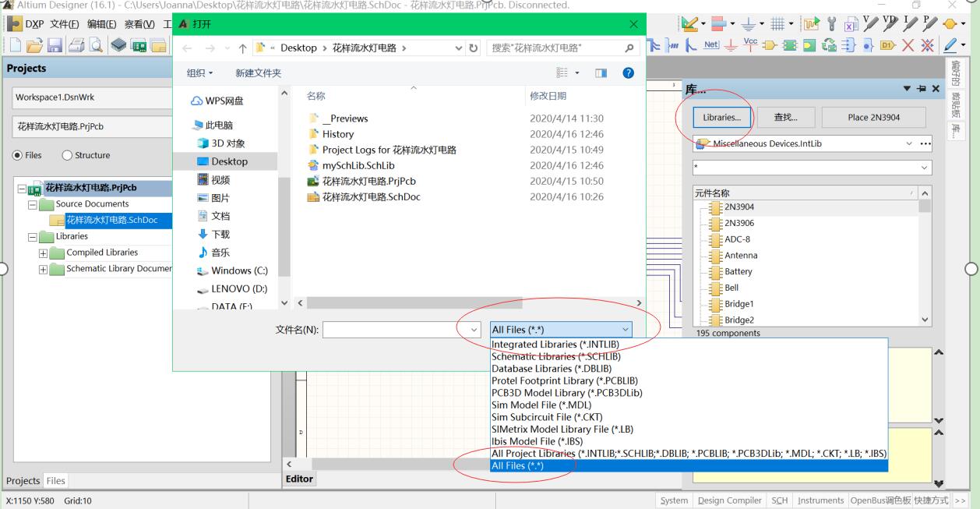Expand the Compiled Libraries tree node
Viewport: 980px width, 509px height.
pos(44,253)
